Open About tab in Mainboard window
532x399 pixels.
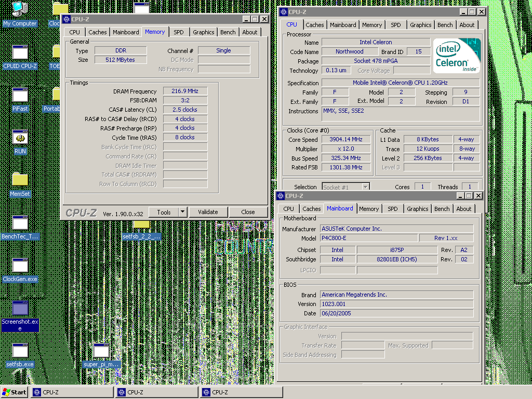click(x=464, y=209)
